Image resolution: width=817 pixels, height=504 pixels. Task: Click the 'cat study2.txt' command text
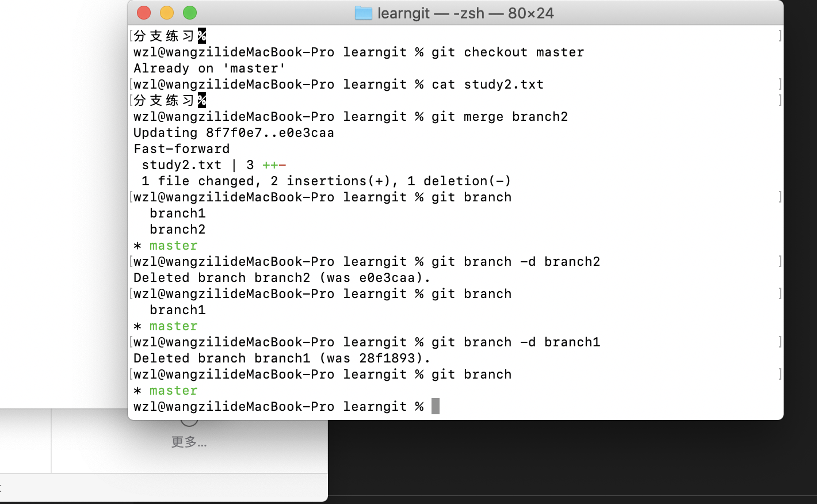487,84
